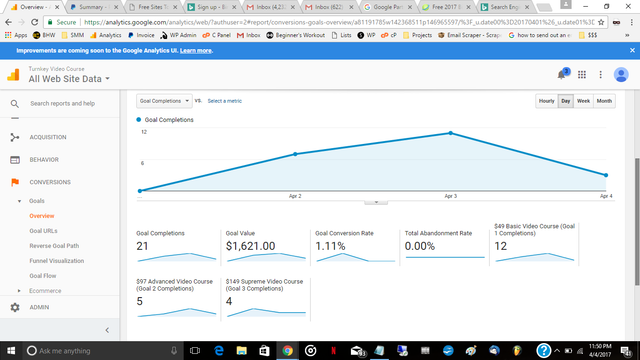Click the browser back arrow
The width and height of the screenshot is (640, 360).
[8, 22]
